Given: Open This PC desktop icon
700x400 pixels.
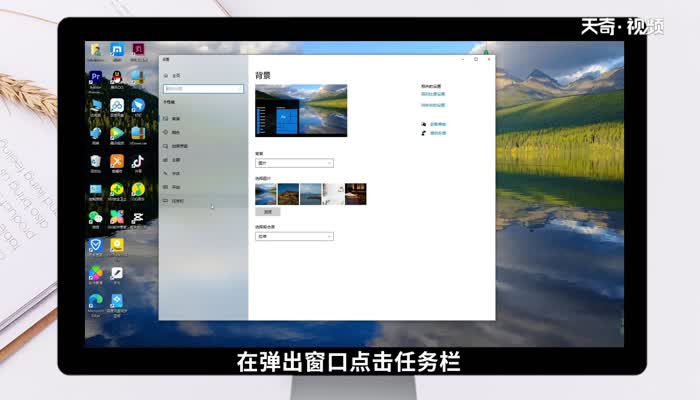Looking at the screenshot, I should [x=96, y=107].
